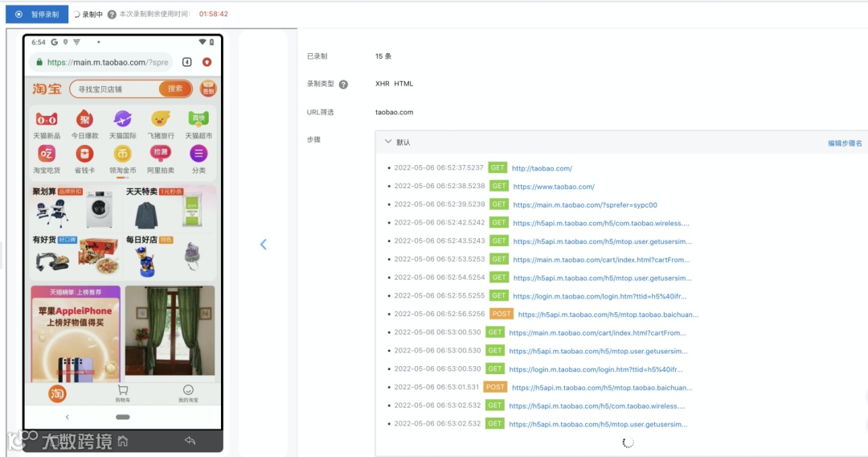
Task: Select the XHR recording type
Action: (x=383, y=84)
